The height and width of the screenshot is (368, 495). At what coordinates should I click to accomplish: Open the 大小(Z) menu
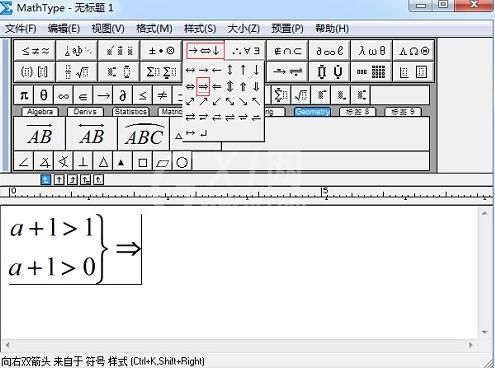click(243, 28)
